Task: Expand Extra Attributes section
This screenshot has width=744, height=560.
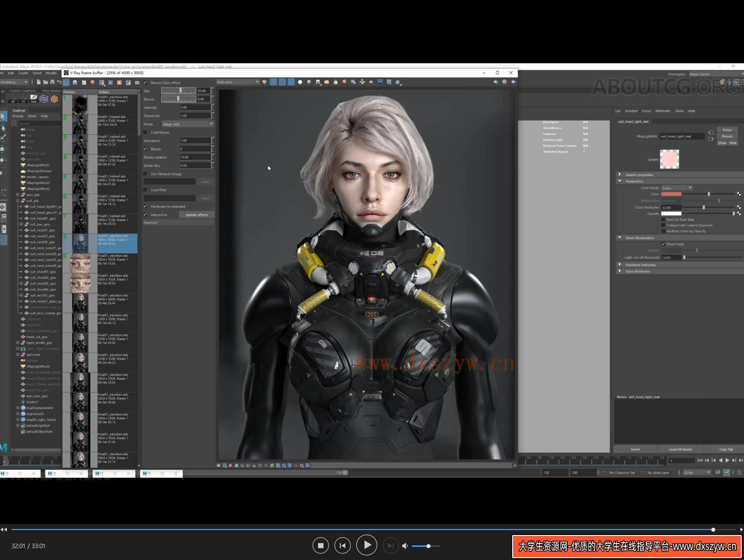Action: [x=620, y=271]
